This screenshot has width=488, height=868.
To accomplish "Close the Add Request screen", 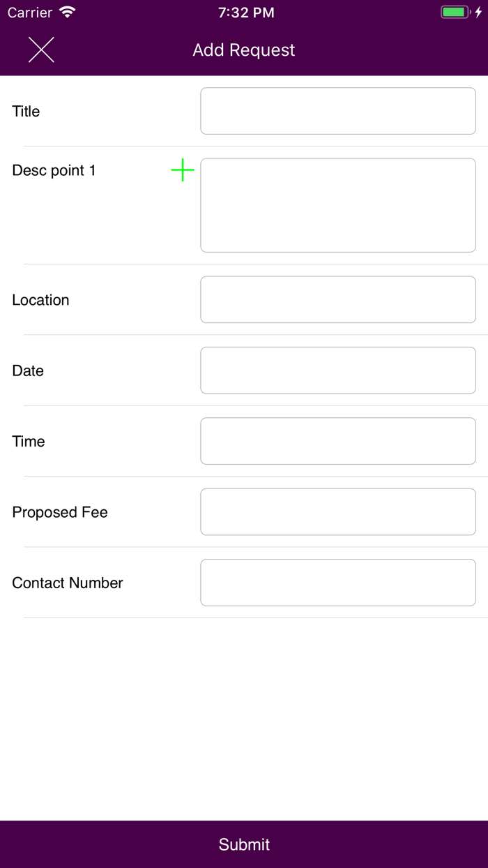I will tap(41, 50).
